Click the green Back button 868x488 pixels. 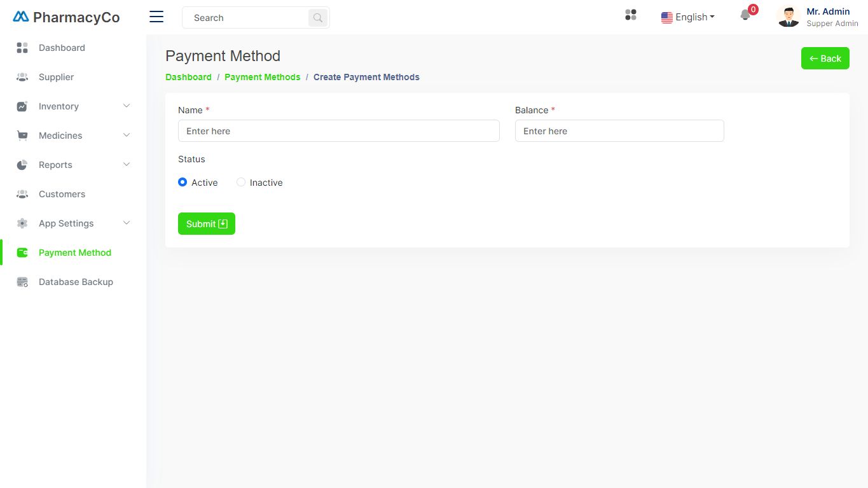tap(825, 59)
